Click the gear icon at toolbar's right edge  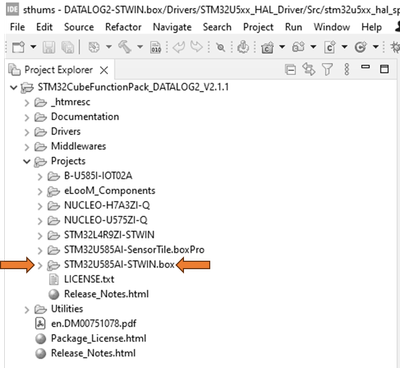coord(396,47)
